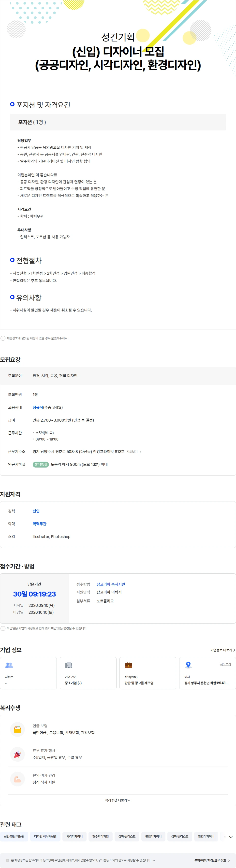Image resolution: width=236 pixels, height=868 pixels.
Task: Click the 편의·여가·건강 muscle icon
Action: coord(17,779)
